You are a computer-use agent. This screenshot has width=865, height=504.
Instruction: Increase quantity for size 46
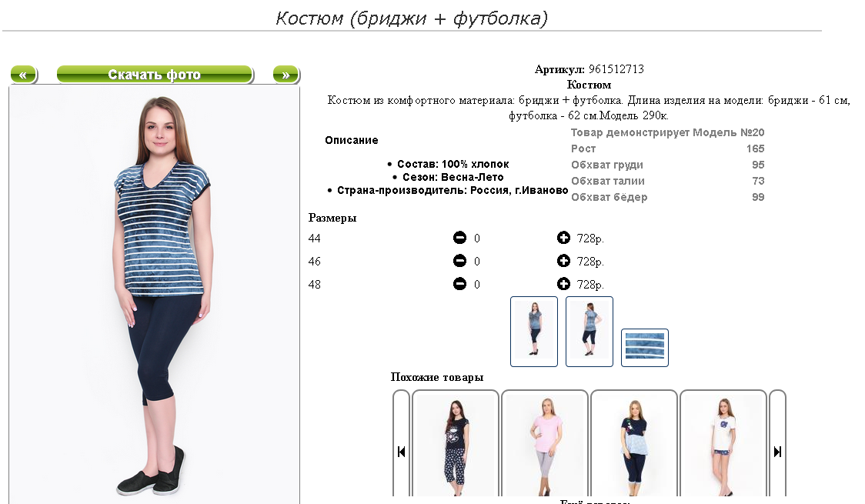pos(563,261)
